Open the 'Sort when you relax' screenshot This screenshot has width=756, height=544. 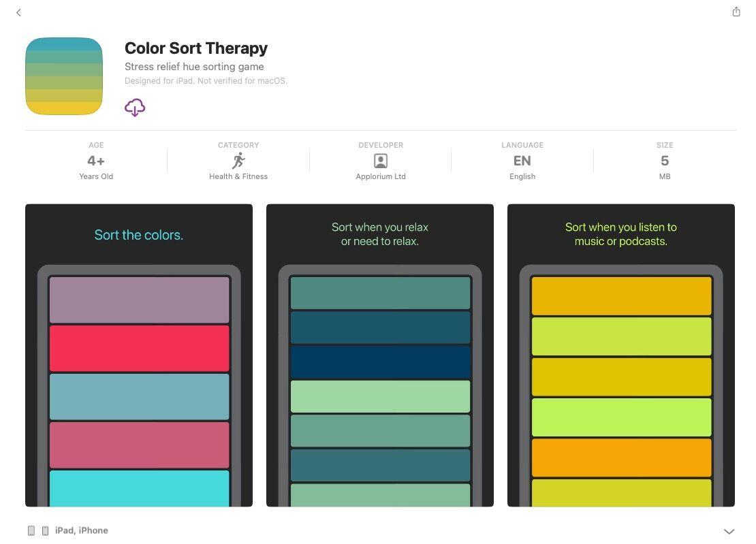click(379, 234)
